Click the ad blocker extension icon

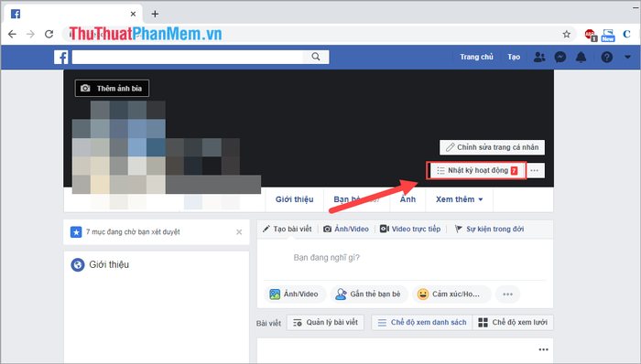[x=591, y=35]
